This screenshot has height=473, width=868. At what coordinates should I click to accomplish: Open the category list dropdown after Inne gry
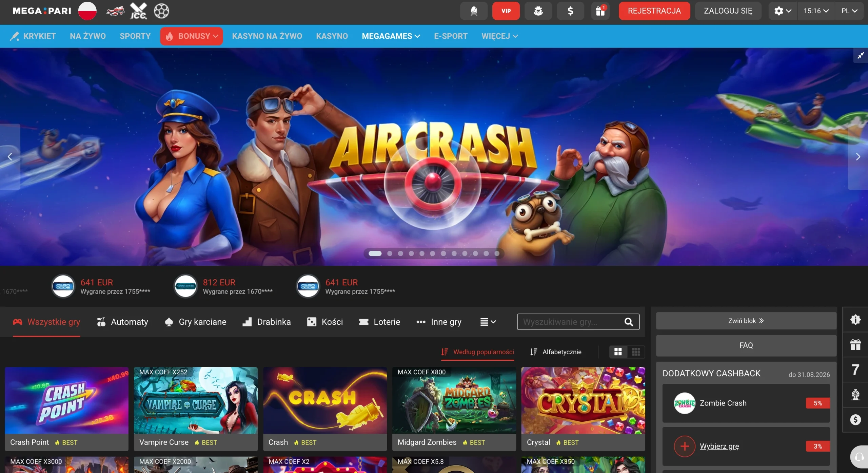(488, 322)
